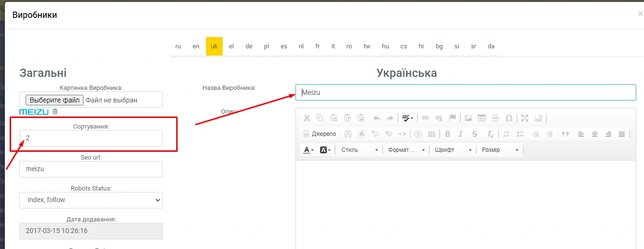Viewport: 644px width, 249px height.
Task: Delete the Meizu image with trash icon
Action: coord(55,112)
